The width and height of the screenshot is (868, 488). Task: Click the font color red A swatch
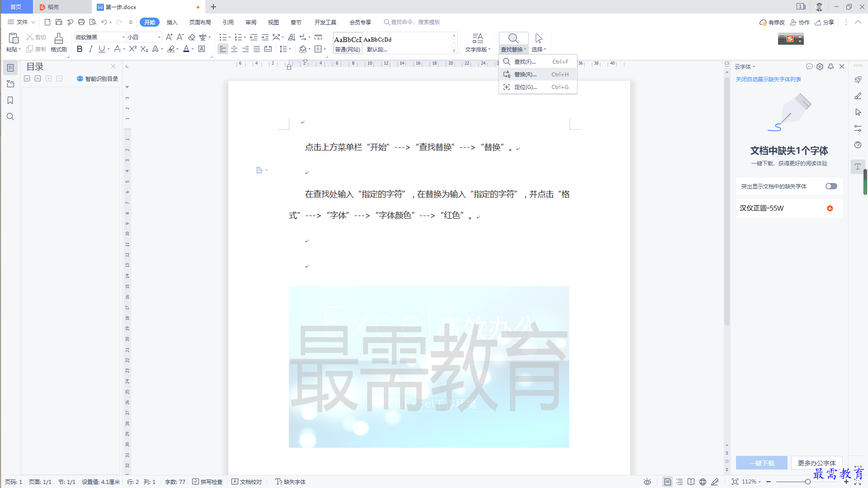[x=186, y=49]
